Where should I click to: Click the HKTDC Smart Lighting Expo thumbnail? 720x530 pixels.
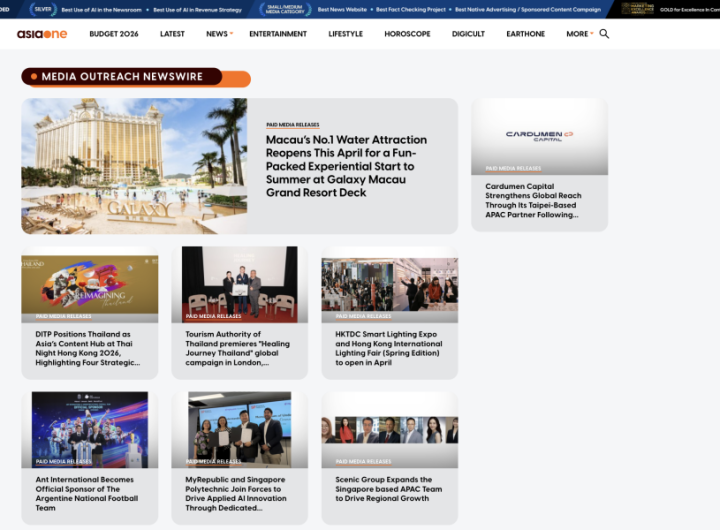[x=389, y=284]
